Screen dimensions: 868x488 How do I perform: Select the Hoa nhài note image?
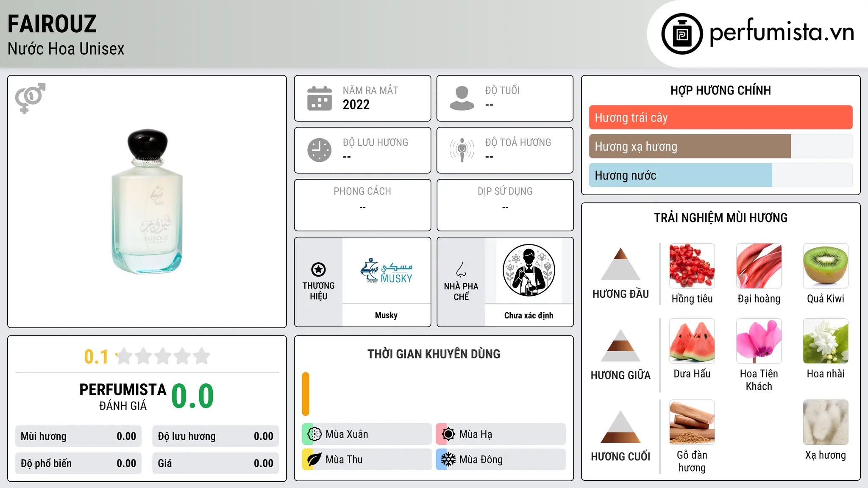pos(826,341)
